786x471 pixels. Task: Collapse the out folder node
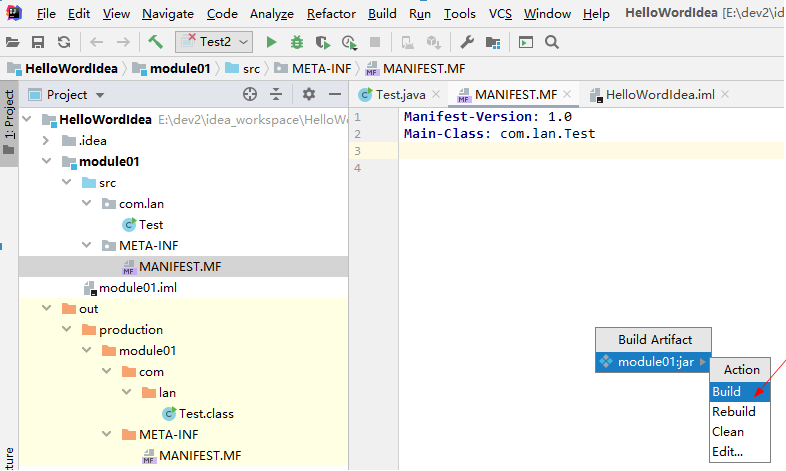point(47,308)
